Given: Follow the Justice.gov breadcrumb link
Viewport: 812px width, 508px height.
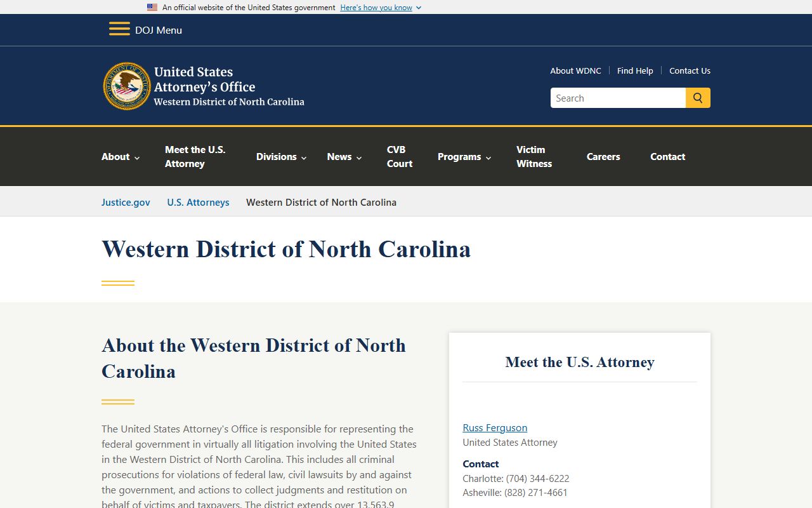Looking at the screenshot, I should point(126,202).
